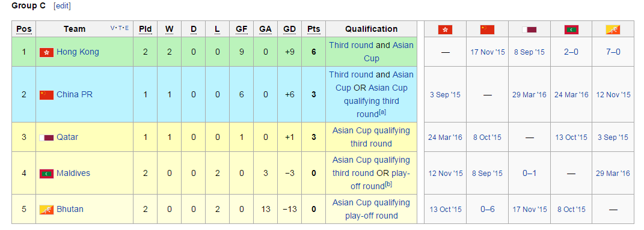Click the Maldives flag beside team name
The width and height of the screenshot is (644, 230).
pos(46,174)
